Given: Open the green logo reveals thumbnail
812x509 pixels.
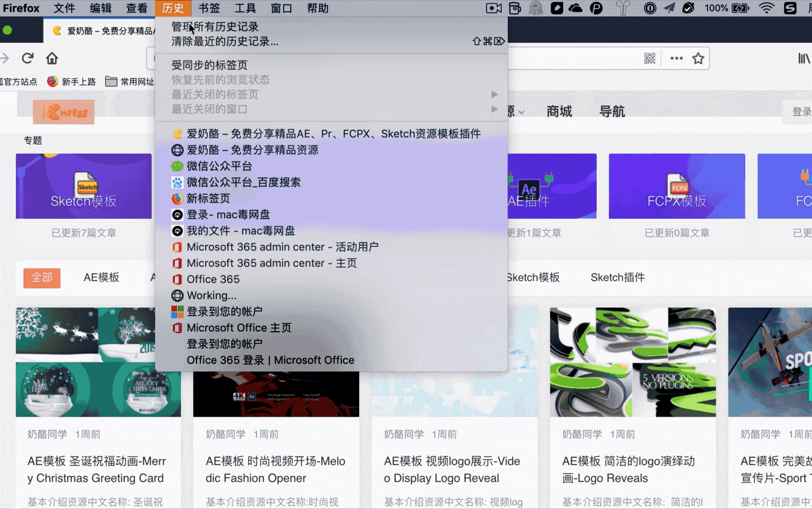Looking at the screenshot, I should 633,362.
